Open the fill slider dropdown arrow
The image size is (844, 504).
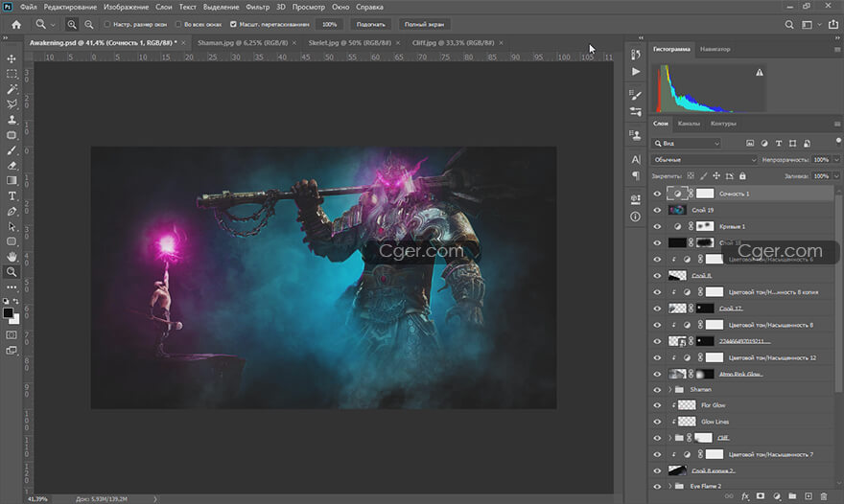836,176
